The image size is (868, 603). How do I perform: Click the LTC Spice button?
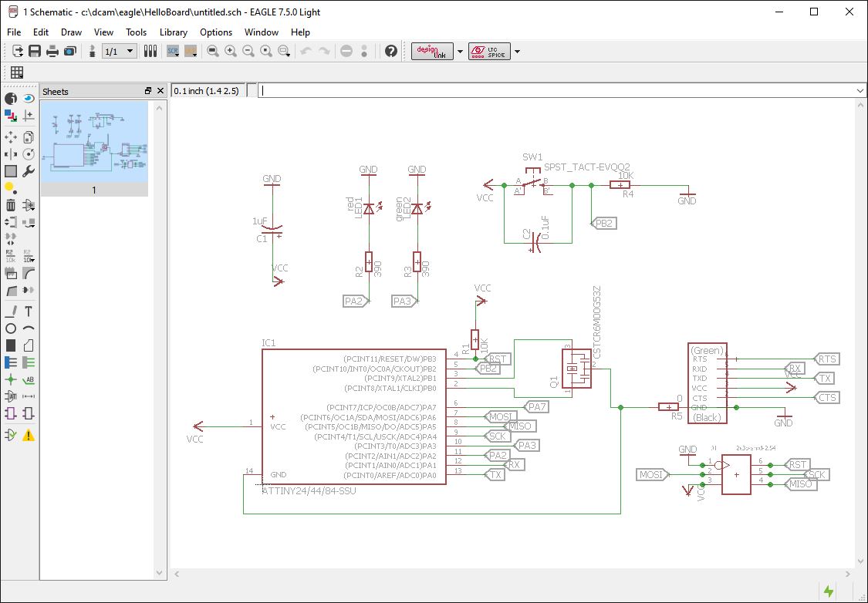(x=489, y=52)
